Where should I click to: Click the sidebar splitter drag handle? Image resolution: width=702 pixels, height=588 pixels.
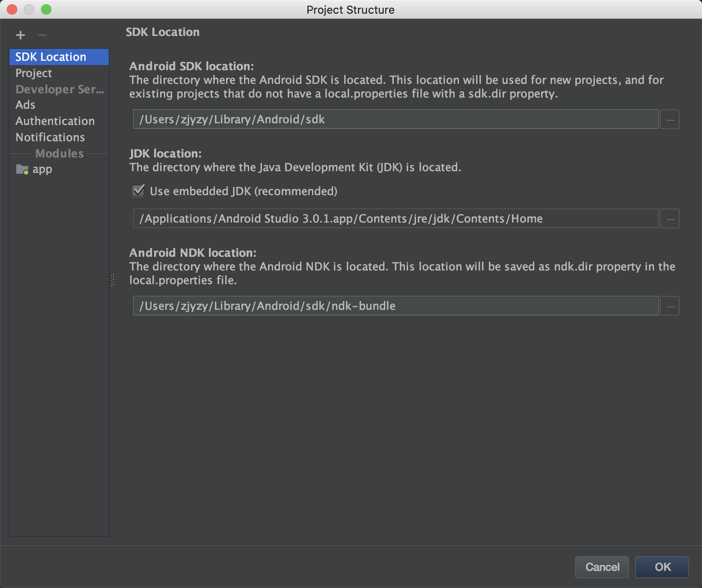(x=113, y=280)
